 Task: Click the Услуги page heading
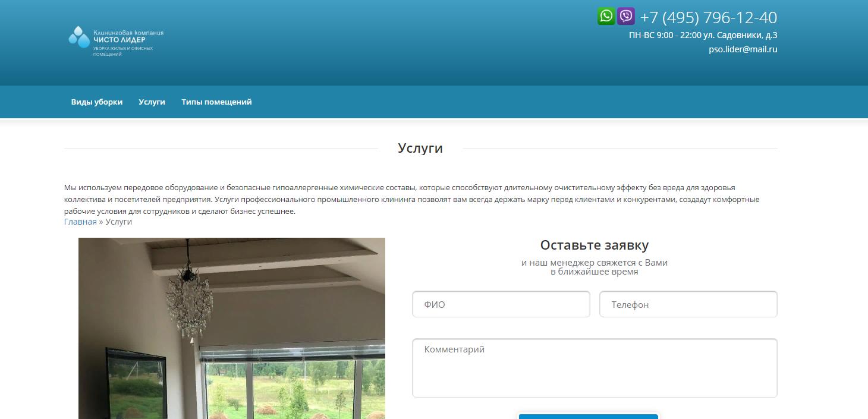[x=420, y=148]
